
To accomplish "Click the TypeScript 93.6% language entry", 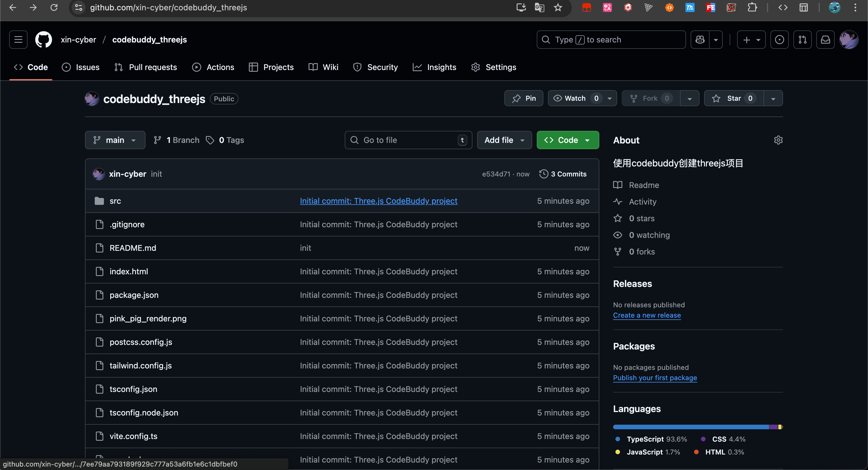I will [651, 439].
